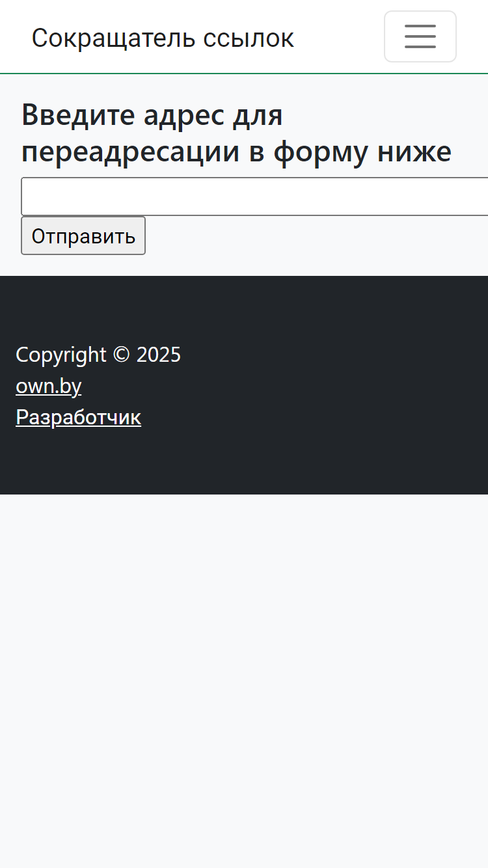Screen dimensions: 488x868
Task: Click the Copyright © 2025 text
Action: click(x=98, y=355)
